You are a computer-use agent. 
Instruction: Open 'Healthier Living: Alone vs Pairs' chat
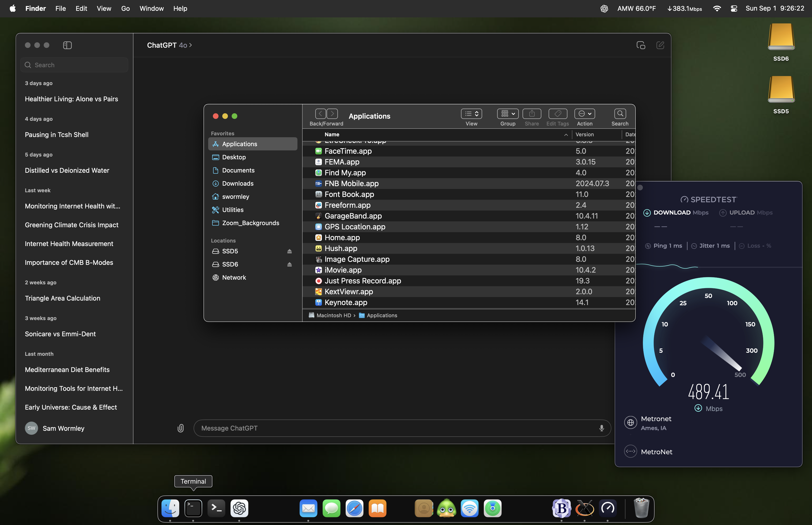[x=72, y=99]
